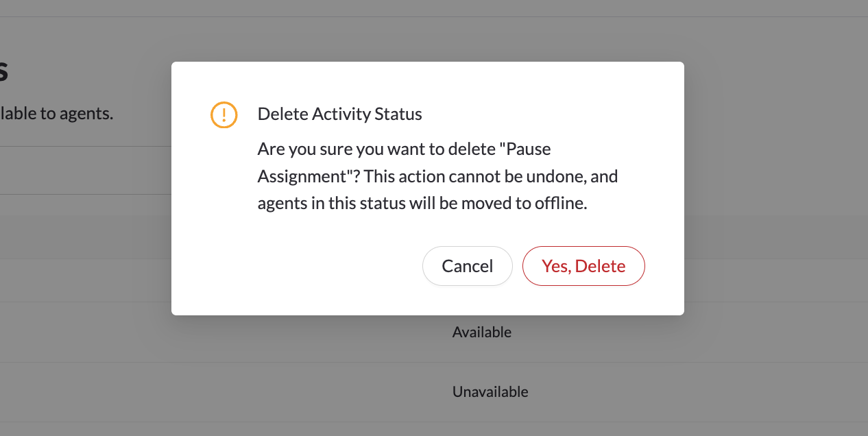Select the Unavailable status row
The image size is (868, 436).
[x=490, y=392]
